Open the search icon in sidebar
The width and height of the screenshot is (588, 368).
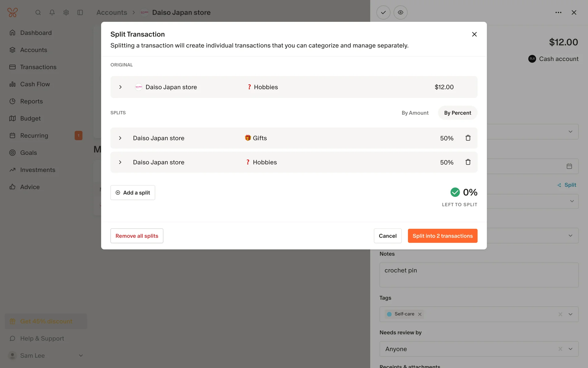(38, 13)
